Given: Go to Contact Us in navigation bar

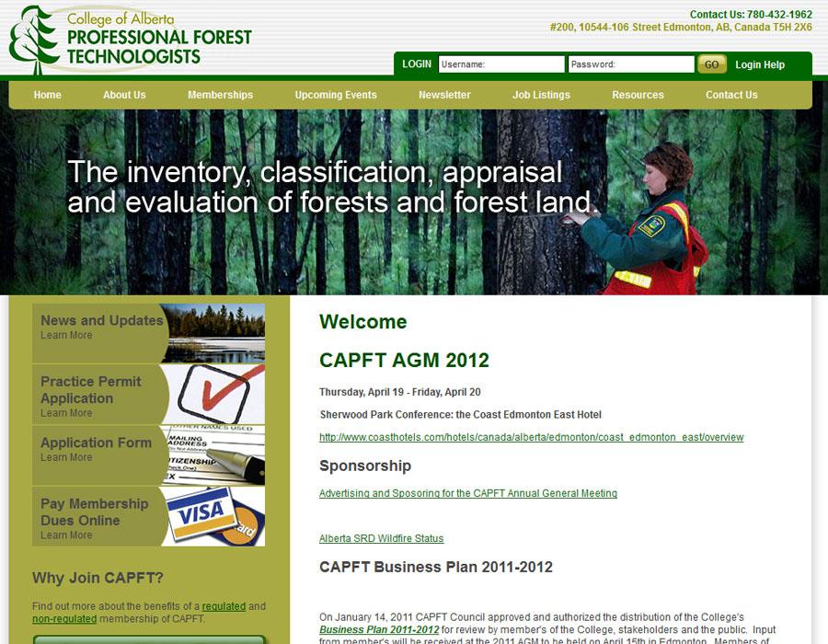Looking at the screenshot, I should pyautogui.click(x=731, y=95).
